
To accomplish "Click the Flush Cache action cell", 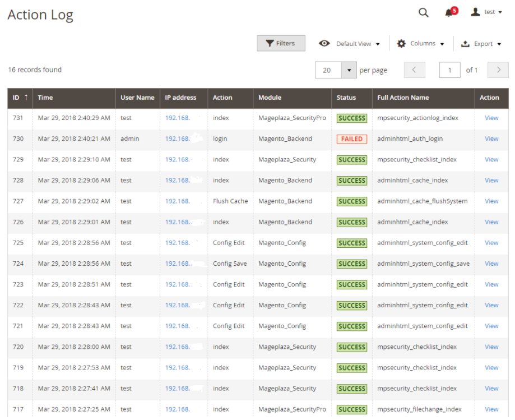I will (230, 201).
